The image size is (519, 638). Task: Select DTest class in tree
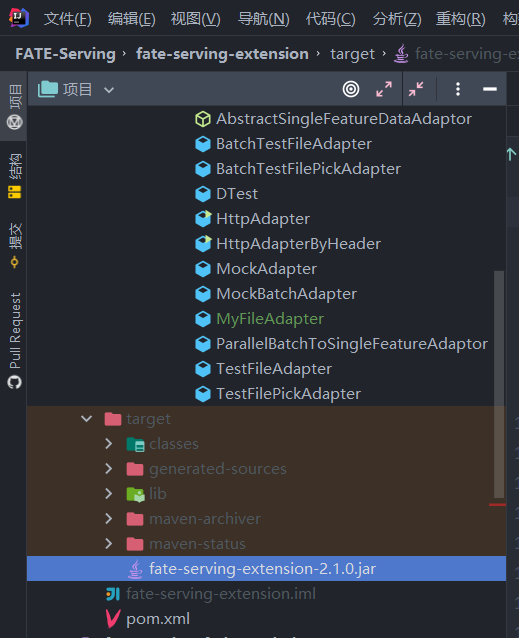pyautogui.click(x=237, y=194)
